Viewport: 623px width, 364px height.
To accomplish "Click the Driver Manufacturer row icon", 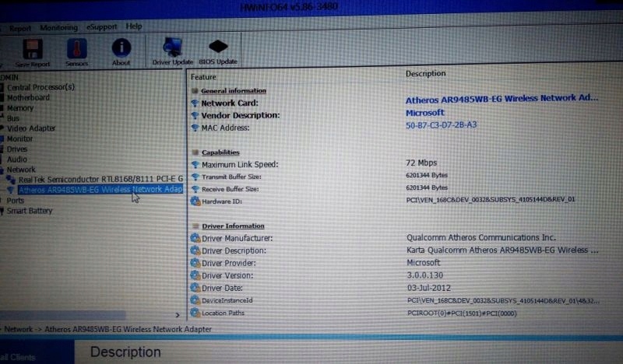I will pos(195,238).
